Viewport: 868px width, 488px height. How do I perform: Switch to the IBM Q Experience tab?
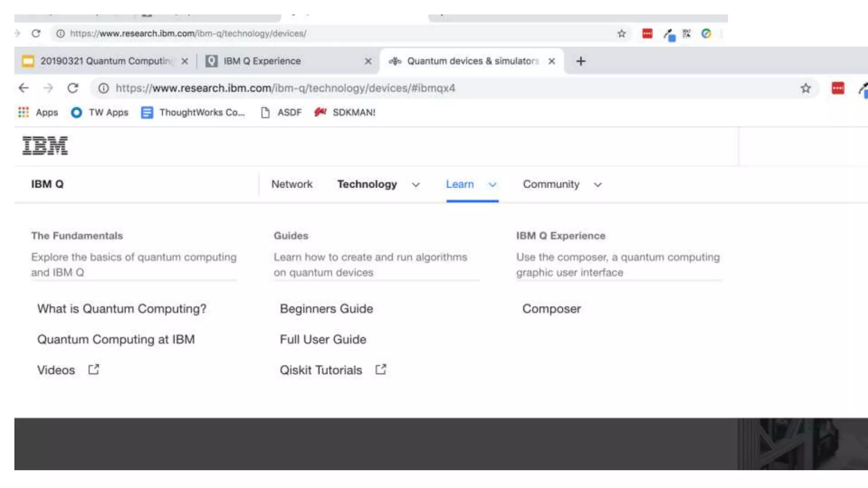[x=262, y=61]
